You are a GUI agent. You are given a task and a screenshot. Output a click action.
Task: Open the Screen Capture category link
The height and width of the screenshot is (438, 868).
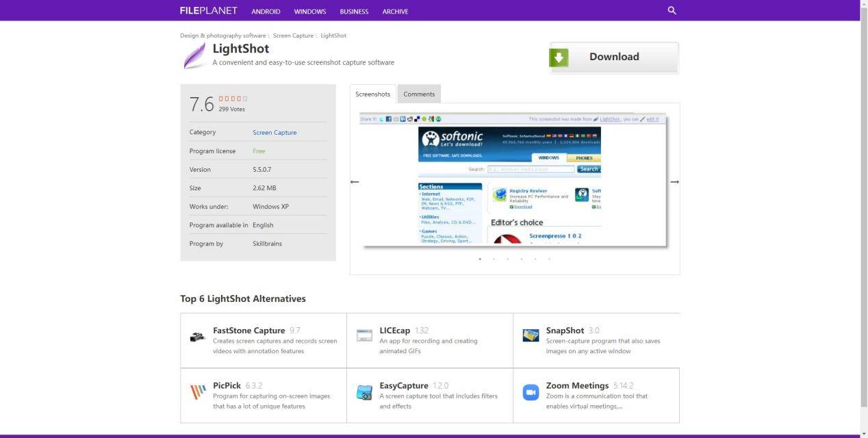[x=275, y=133]
